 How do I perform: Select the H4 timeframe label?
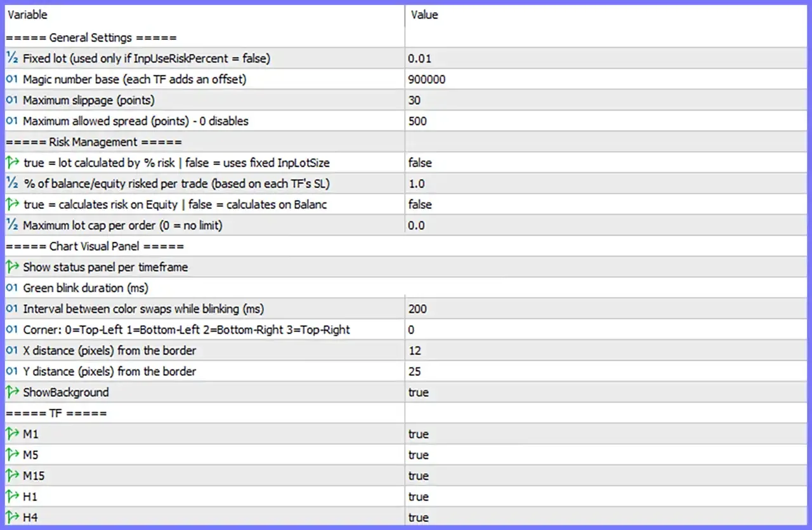point(30,517)
